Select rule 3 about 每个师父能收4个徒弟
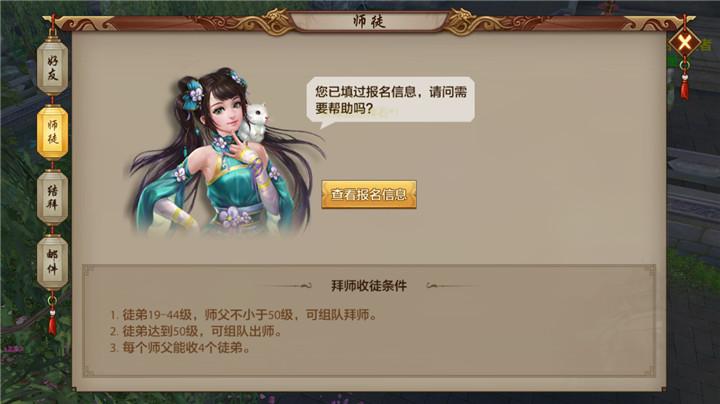720x404 pixels. (180, 348)
